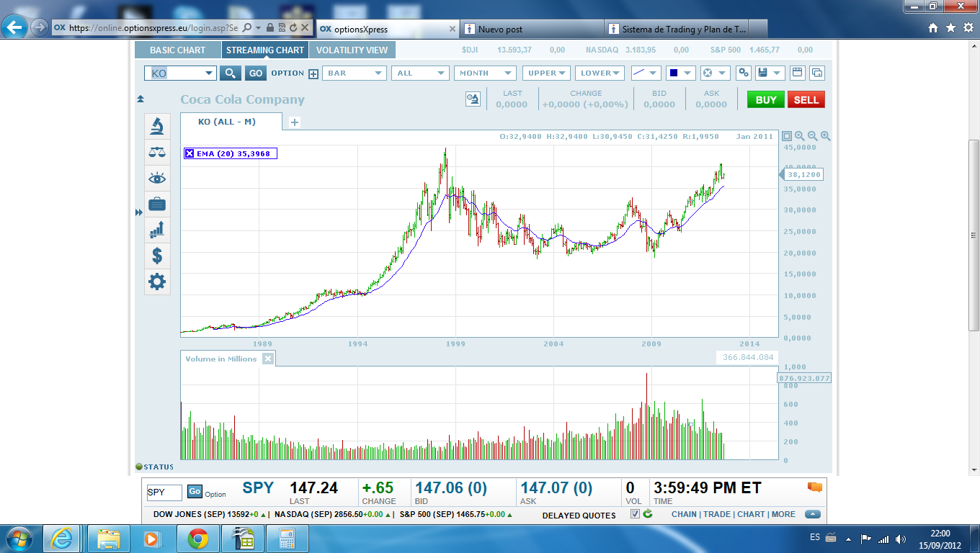980x553 pixels.
Task: Click the magnifier symbol search button
Action: click(231, 73)
